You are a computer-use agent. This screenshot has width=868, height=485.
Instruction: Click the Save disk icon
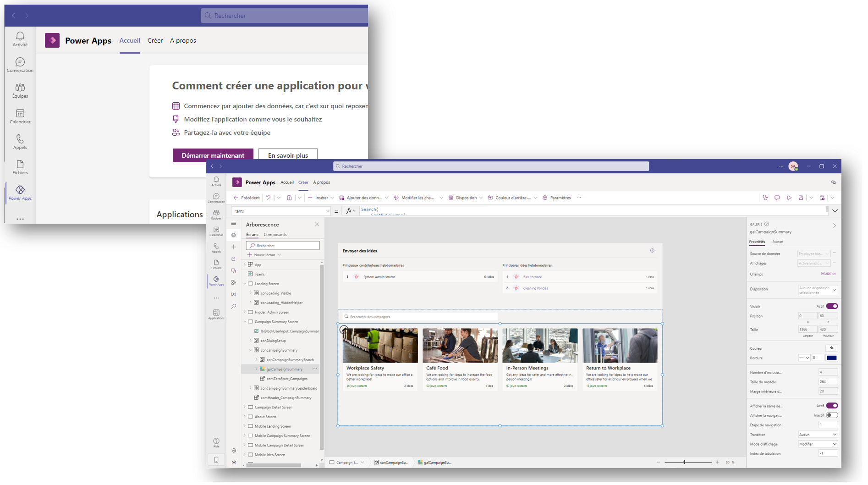click(801, 198)
